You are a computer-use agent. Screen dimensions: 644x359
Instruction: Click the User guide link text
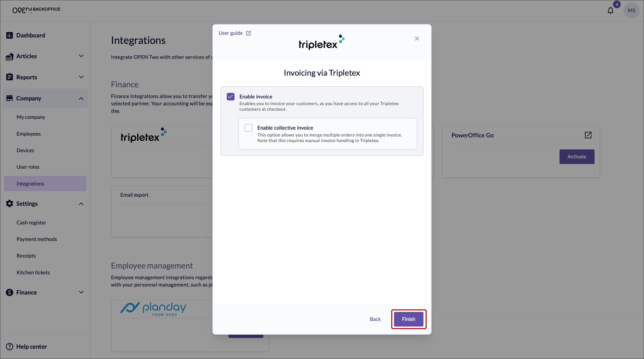(x=230, y=33)
